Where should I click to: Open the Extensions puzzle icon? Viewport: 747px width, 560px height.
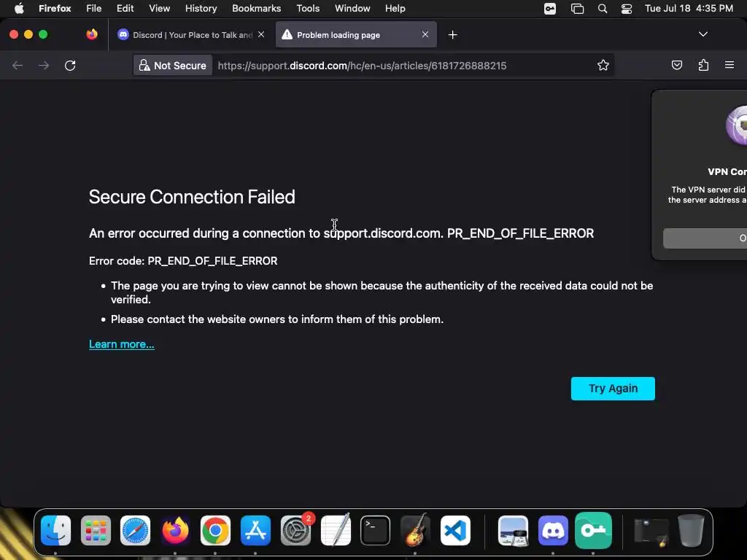click(703, 65)
